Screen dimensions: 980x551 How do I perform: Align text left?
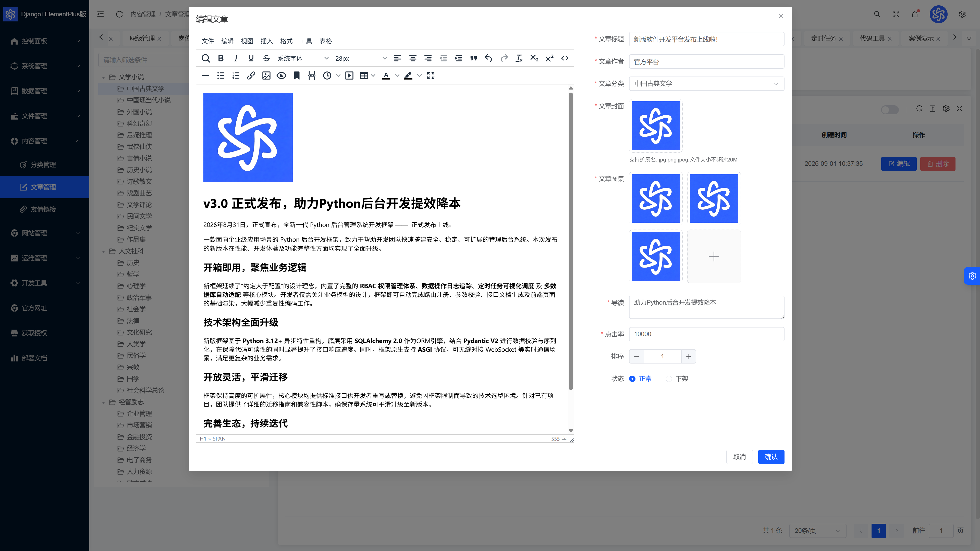point(398,58)
